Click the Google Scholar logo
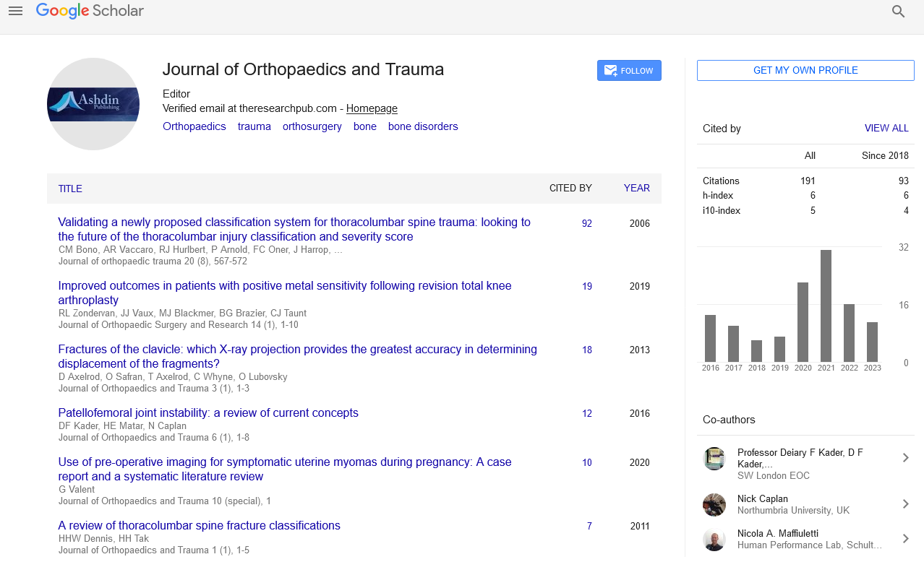924x562 pixels. (x=90, y=11)
